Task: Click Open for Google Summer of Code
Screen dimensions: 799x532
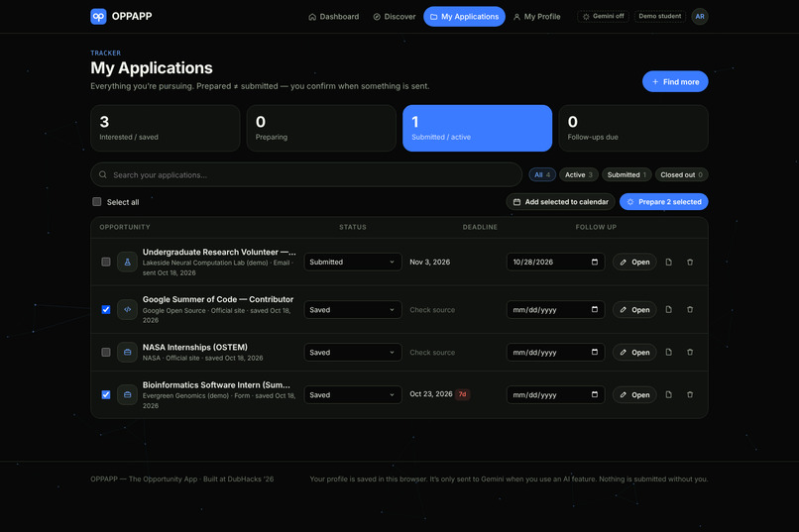Action: pyautogui.click(x=634, y=309)
